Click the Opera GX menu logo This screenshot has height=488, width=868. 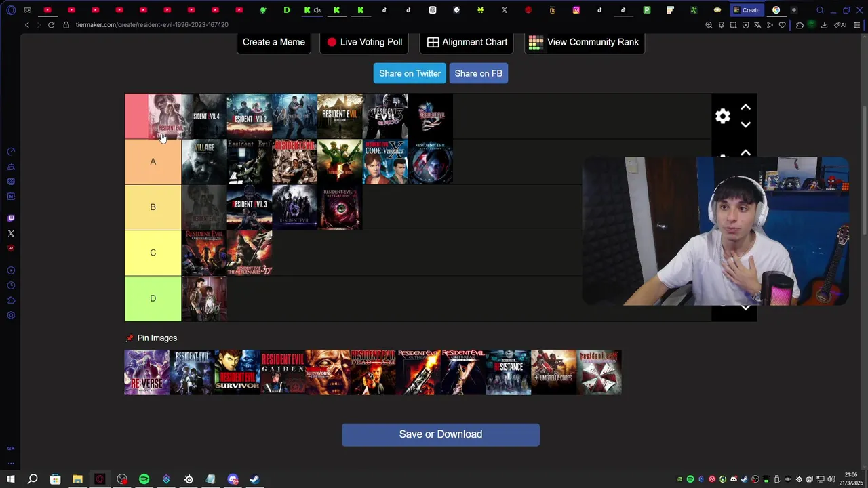[11, 10]
